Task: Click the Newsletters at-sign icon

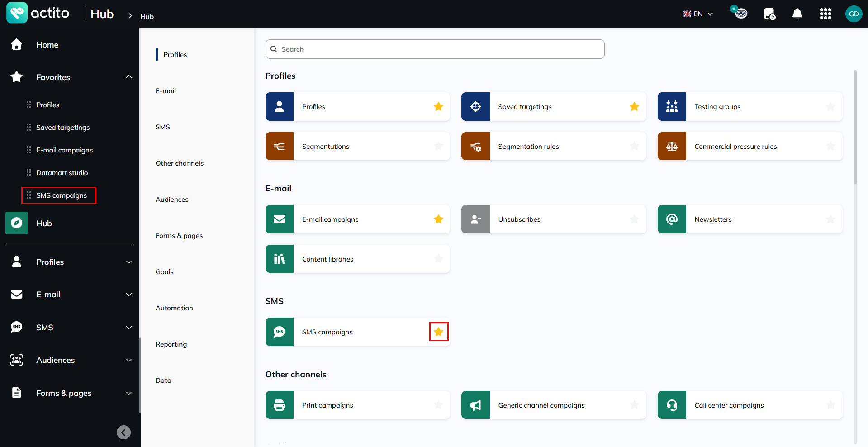Action: (672, 219)
